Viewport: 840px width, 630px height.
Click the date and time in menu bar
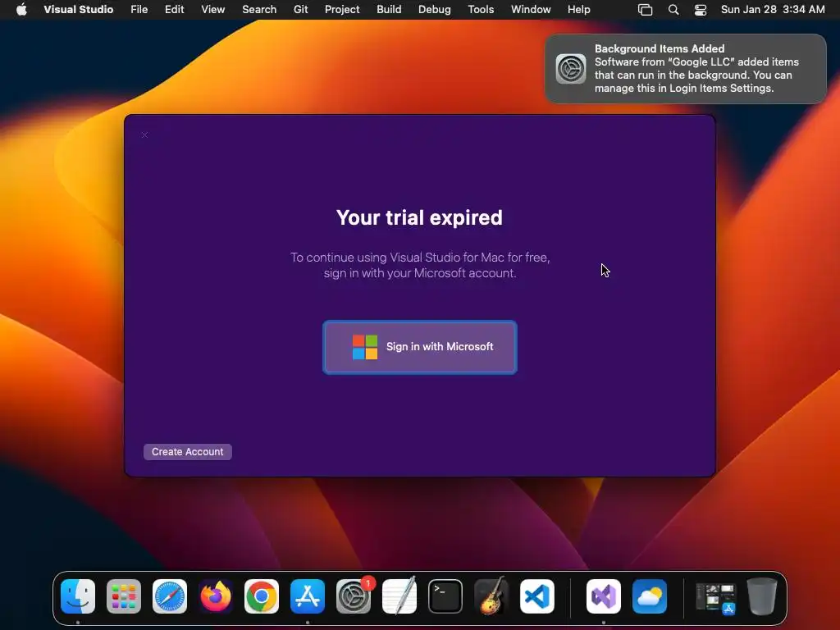(x=773, y=10)
